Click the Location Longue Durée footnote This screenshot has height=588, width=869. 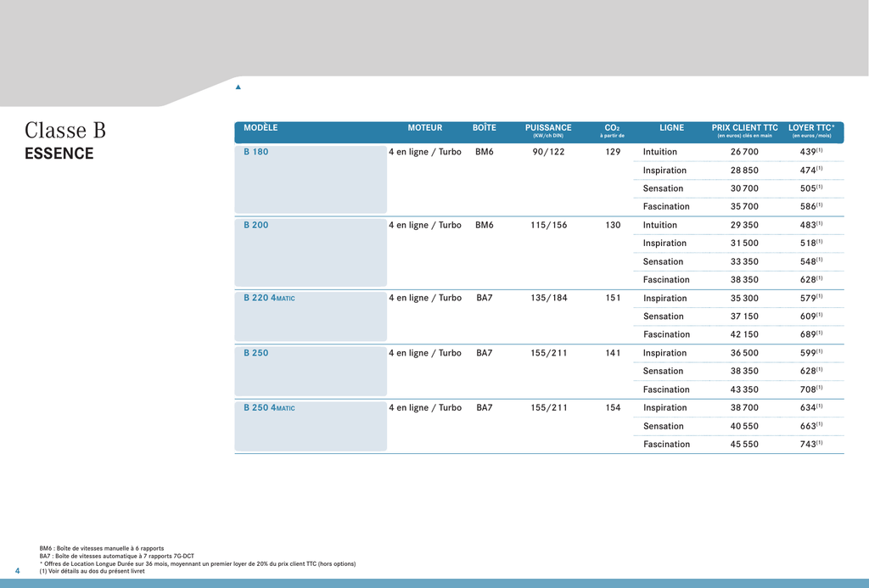[197, 563]
